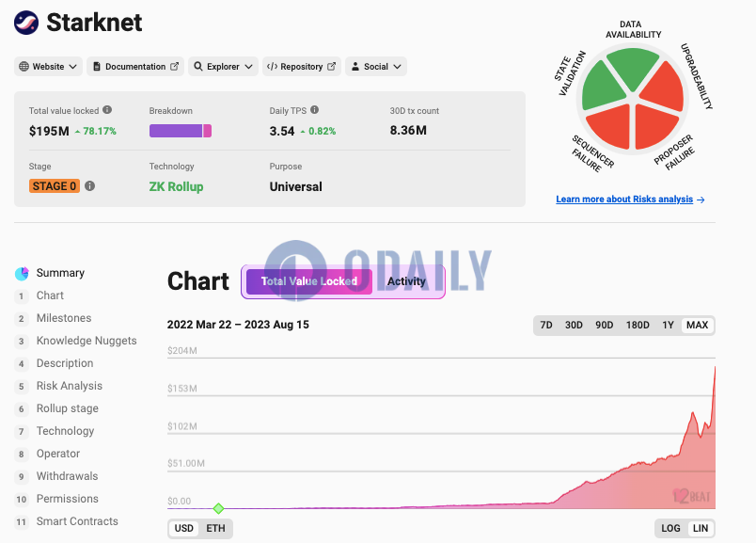
Task: Set chart scale to LIN
Action: (701, 529)
